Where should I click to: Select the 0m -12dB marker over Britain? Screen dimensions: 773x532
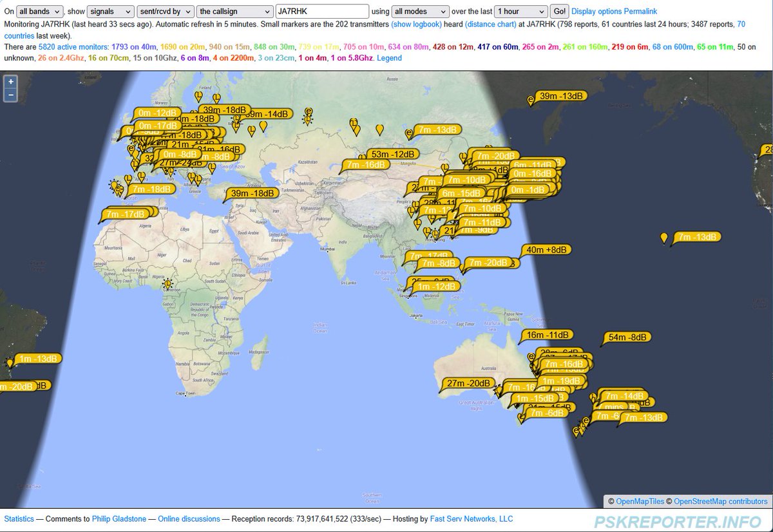(157, 113)
